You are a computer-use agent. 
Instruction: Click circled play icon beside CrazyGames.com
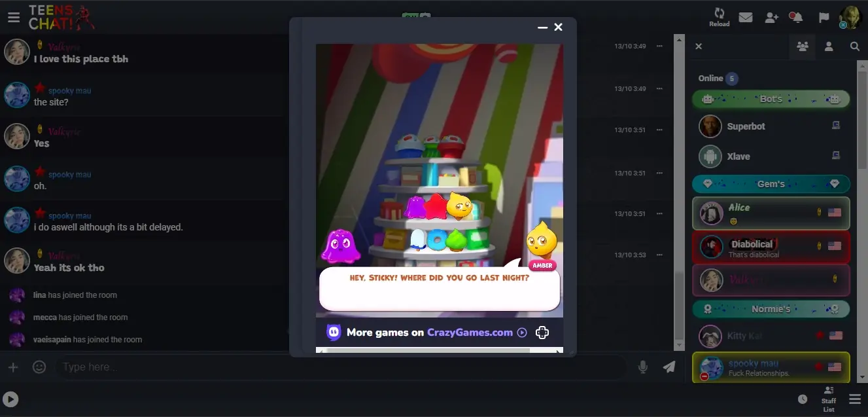pos(522,333)
